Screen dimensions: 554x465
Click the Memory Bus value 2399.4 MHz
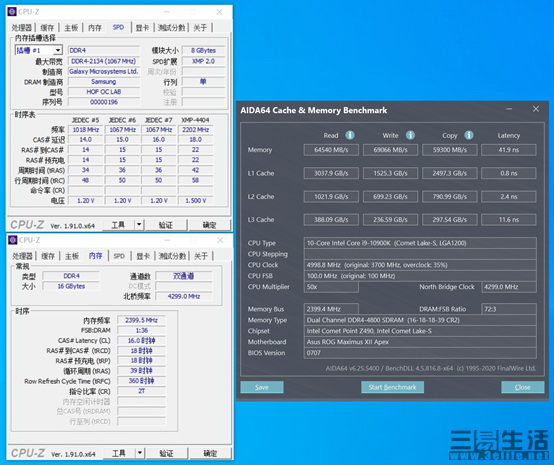pyautogui.click(x=331, y=309)
